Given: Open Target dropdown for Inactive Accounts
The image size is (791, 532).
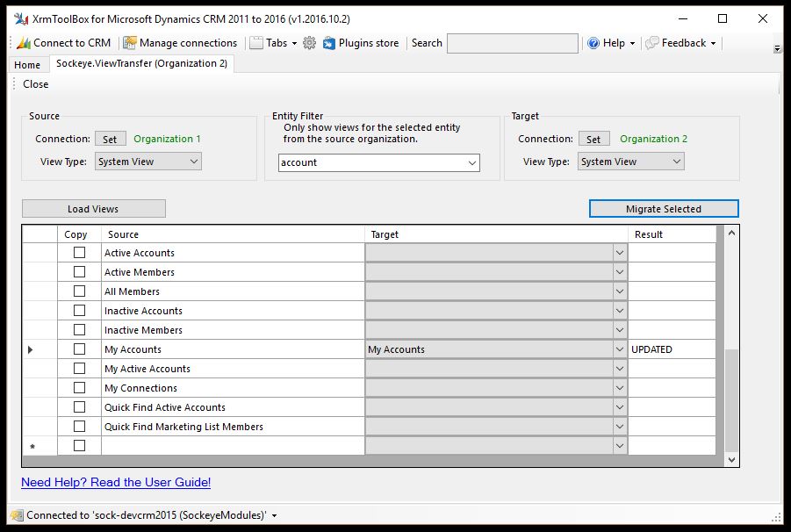Looking at the screenshot, I should pyautogui.click(x=620, y=311).
